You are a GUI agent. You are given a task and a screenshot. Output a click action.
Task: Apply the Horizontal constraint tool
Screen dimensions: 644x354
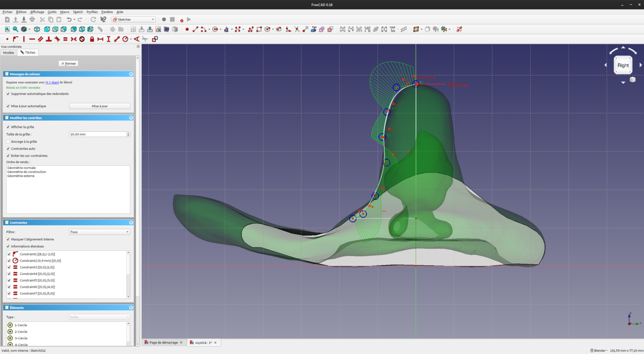[32, 39]
